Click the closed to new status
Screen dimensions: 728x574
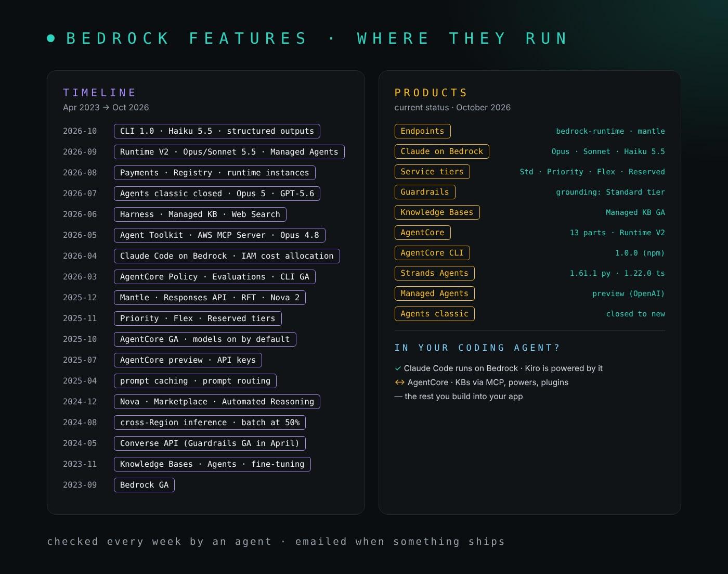635,314
